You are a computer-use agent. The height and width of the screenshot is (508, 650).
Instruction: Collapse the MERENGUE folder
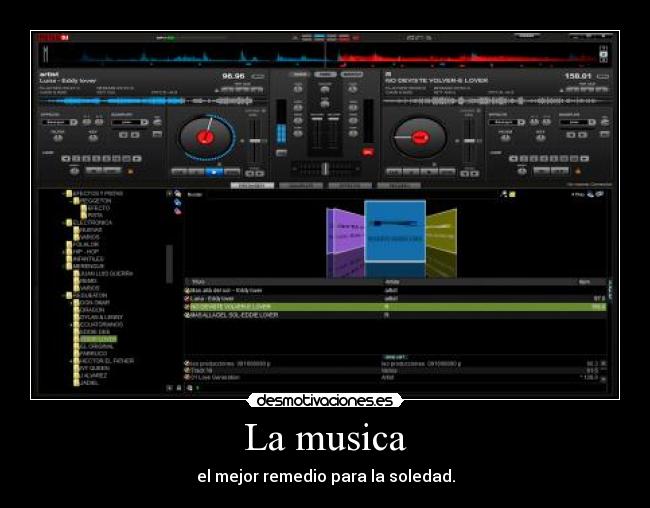point(64,266)
